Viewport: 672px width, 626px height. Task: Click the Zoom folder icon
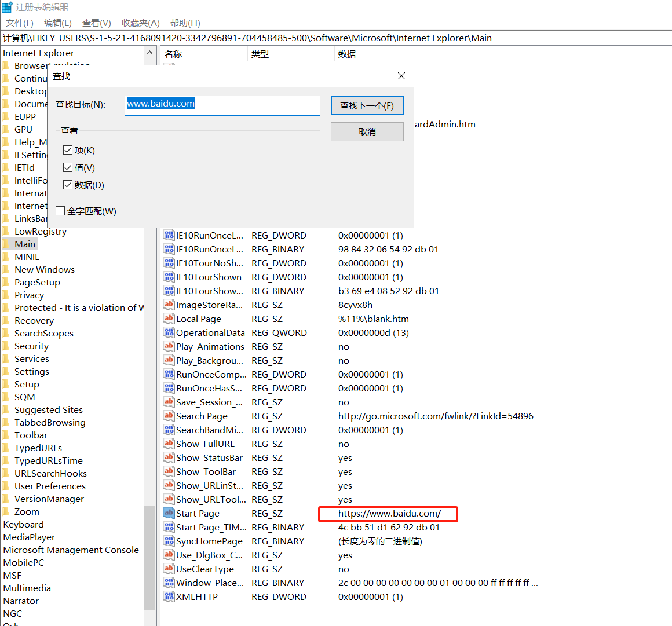6,511
